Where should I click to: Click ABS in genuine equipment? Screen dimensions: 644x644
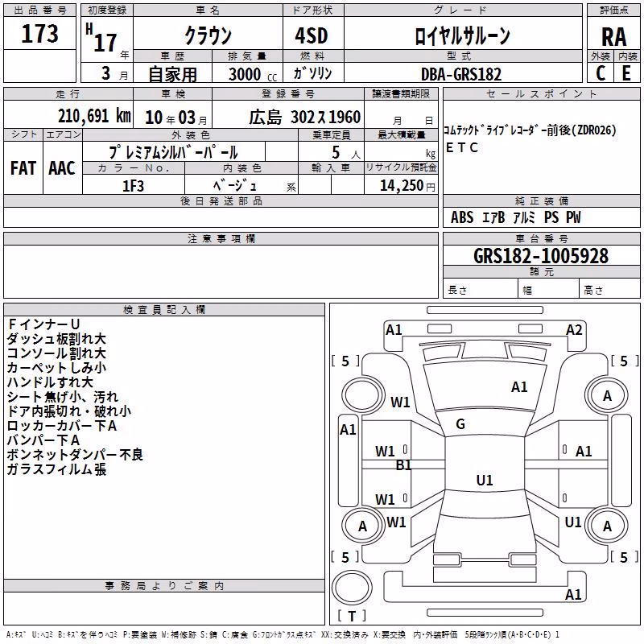pos(461,217)
